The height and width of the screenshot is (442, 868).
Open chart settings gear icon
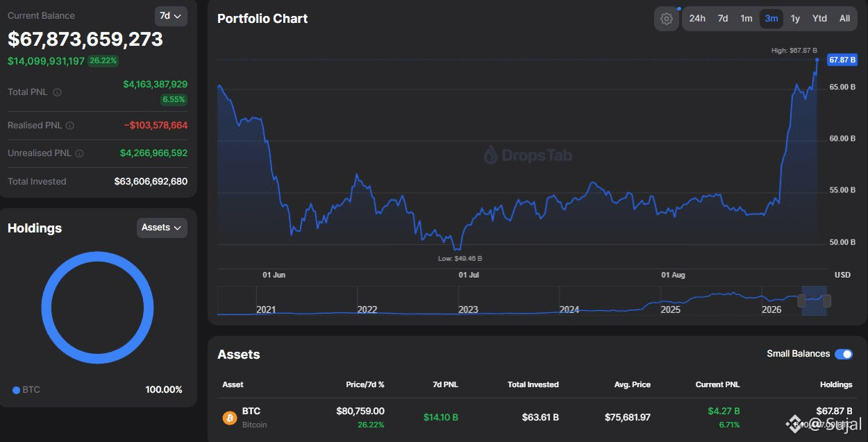(667, 19)
